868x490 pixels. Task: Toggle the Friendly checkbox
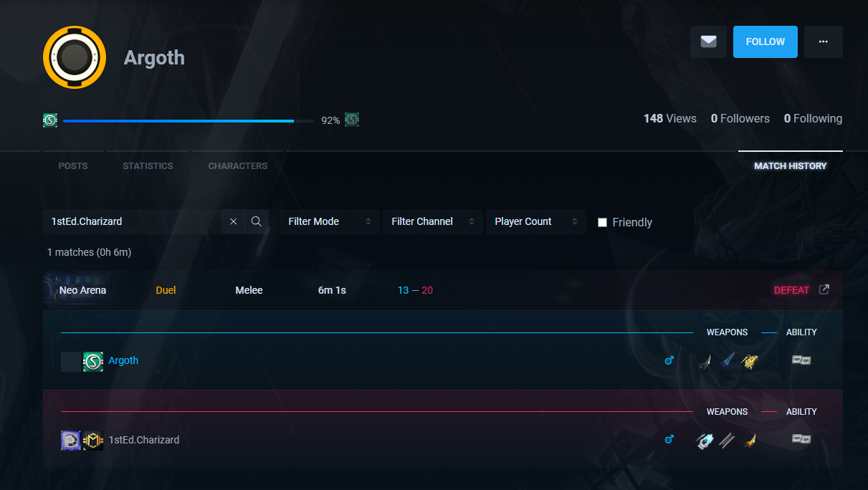tap(603, 222)
